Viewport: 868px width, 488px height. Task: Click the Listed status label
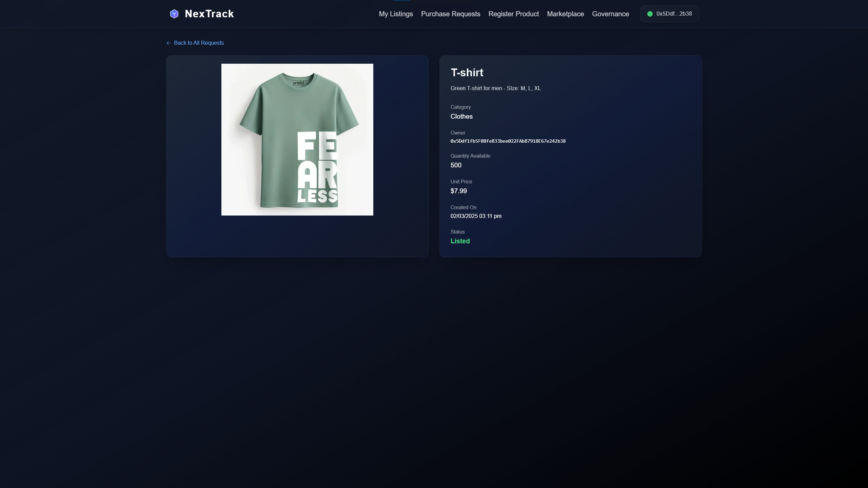pos(460,241)
